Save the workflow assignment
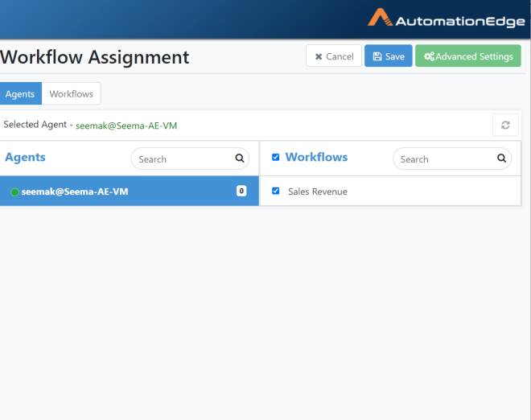The image size is (531, 420). tap(388, 56)
